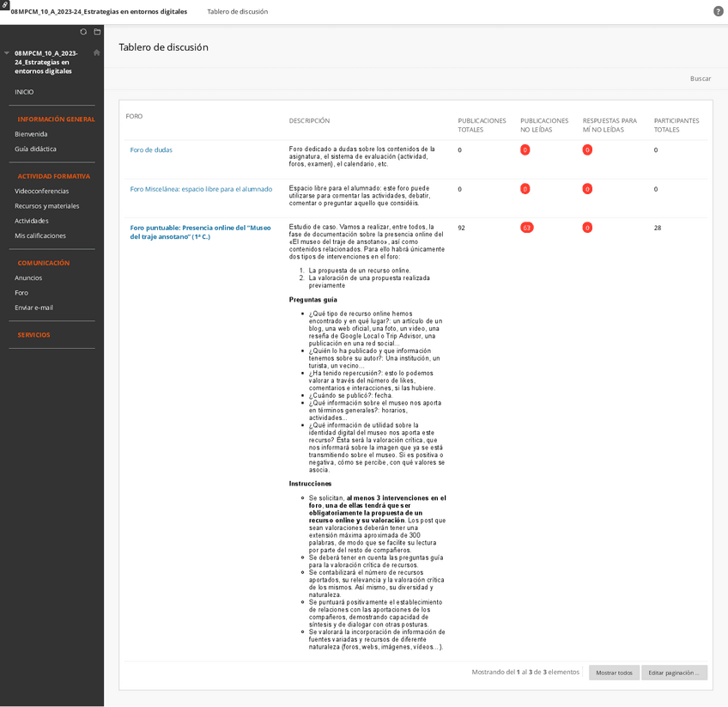Open the 63 unread posts badge
Image resolution: width=728 pixels, height=707 pixels.
pos(526,229)
